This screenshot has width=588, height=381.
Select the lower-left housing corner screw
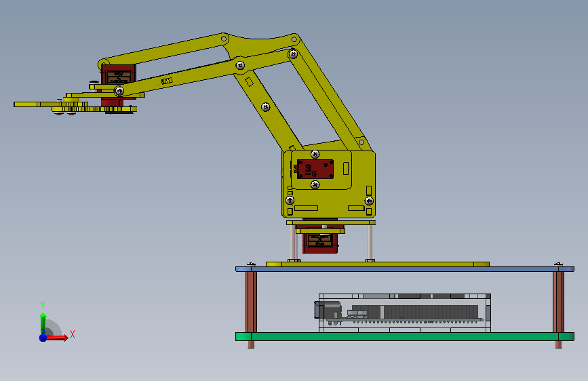290,200
